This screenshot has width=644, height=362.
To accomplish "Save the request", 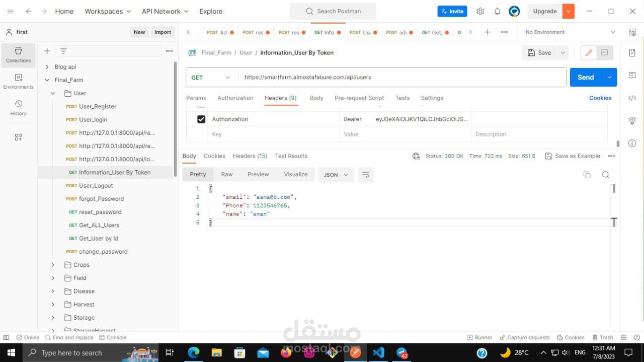I will tap(539, 52).
